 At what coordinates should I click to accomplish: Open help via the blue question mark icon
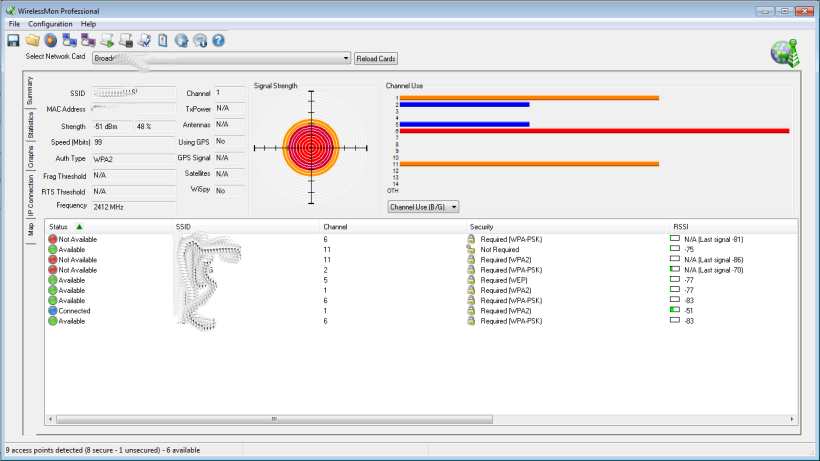[219, 41]
